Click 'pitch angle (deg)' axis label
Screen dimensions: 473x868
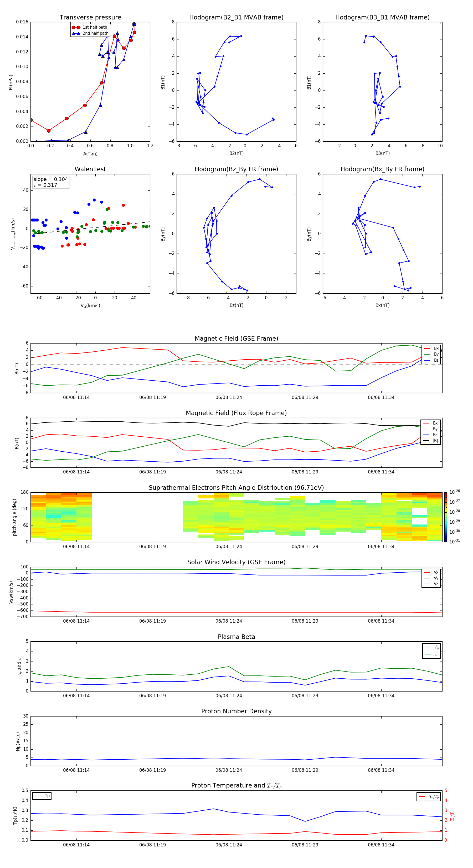tap(14, 517)
